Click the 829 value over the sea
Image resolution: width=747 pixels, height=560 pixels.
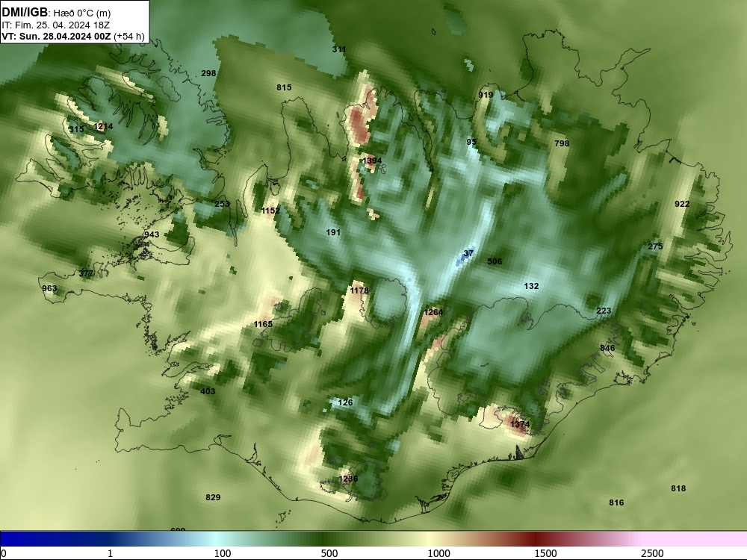[213, 497]
